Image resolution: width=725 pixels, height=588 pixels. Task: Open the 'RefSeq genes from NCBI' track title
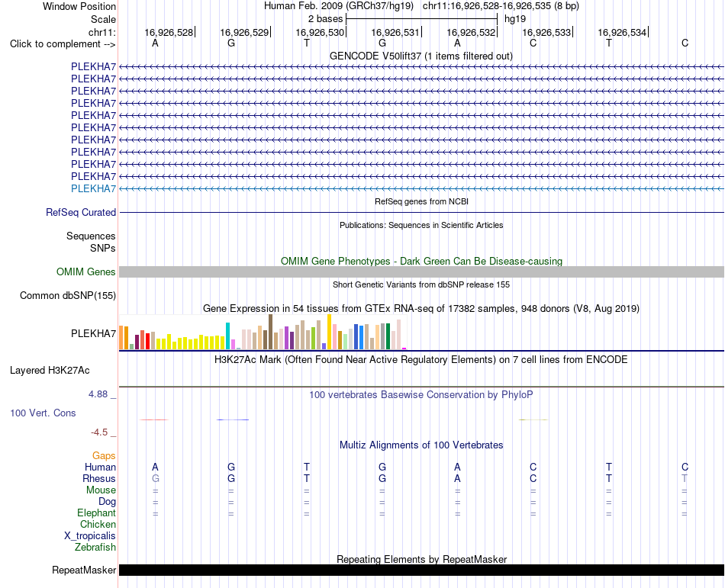422,201
